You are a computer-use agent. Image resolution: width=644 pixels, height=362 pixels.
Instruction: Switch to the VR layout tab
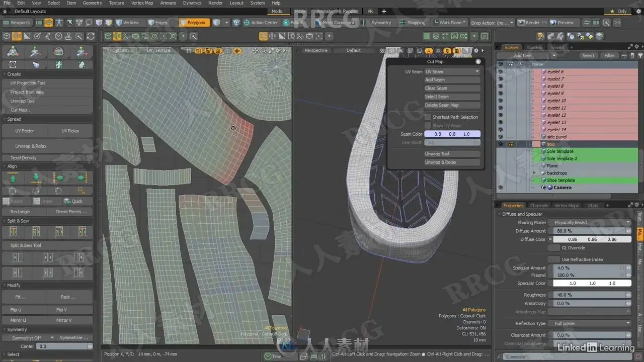370,11
